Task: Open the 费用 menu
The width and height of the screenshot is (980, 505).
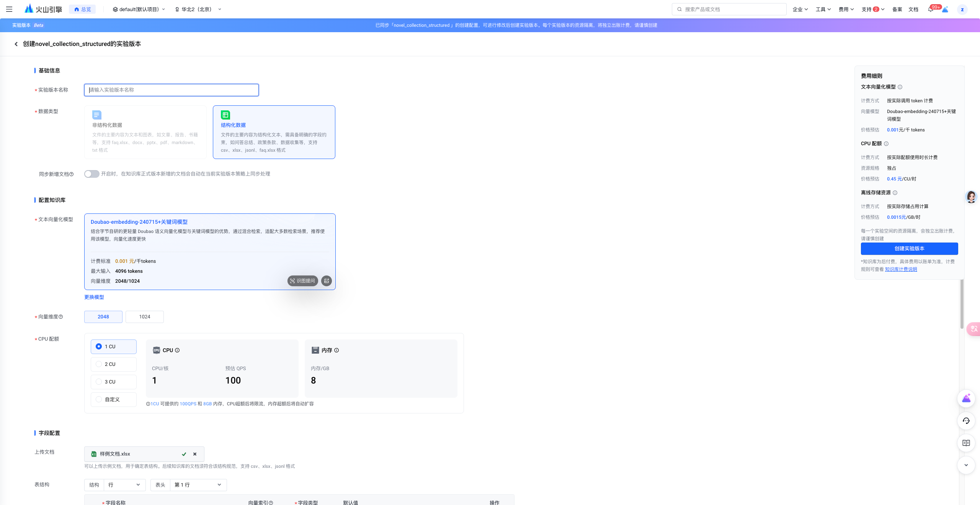Action: pos(846,9)
